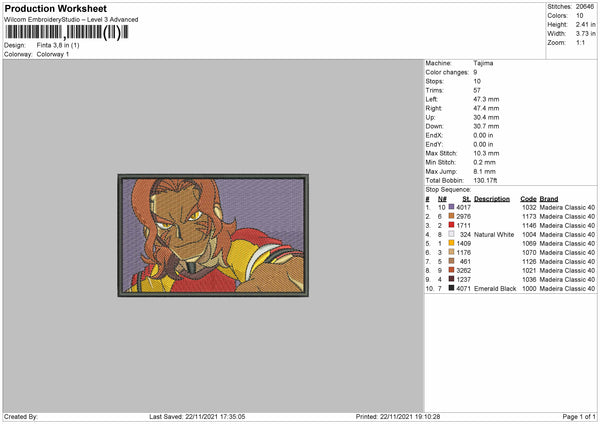Screen dimensions: 600x424
Task: Click the design name Finta 3,8 in (1)
Action: [58, 45]
